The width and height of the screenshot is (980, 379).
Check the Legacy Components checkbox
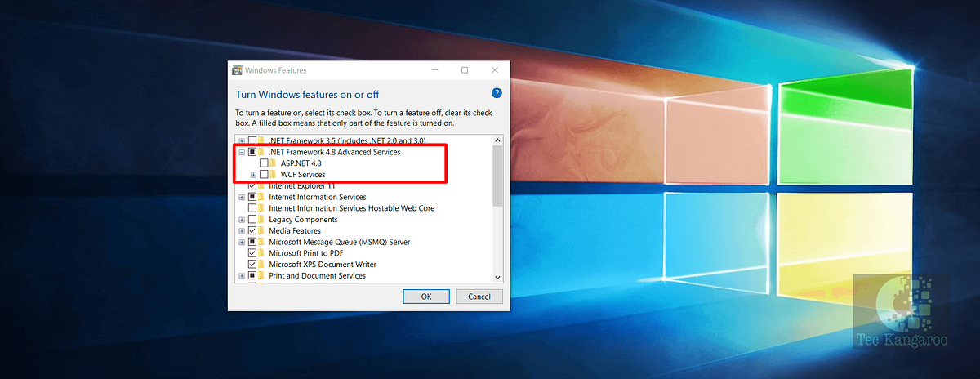(x=252, y=220)
